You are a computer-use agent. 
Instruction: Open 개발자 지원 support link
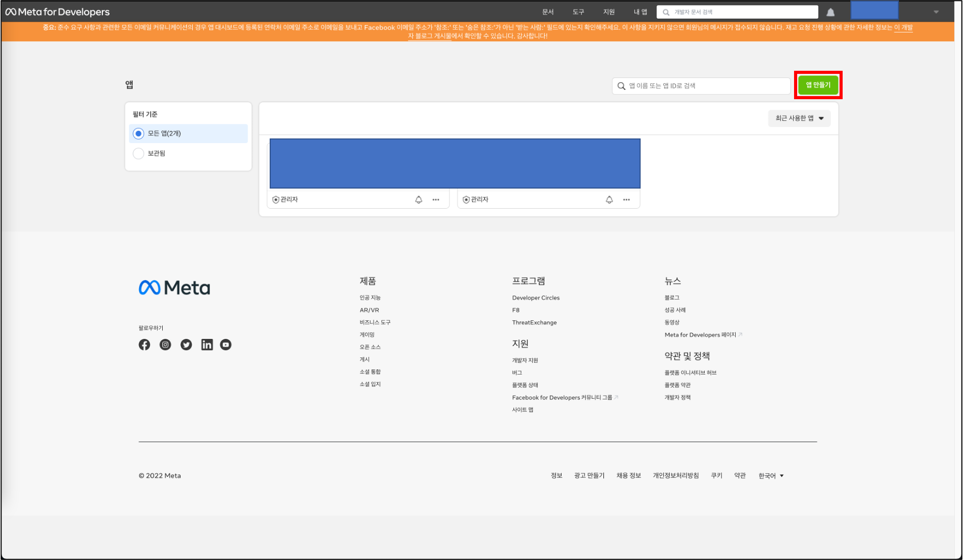(525, 361)
